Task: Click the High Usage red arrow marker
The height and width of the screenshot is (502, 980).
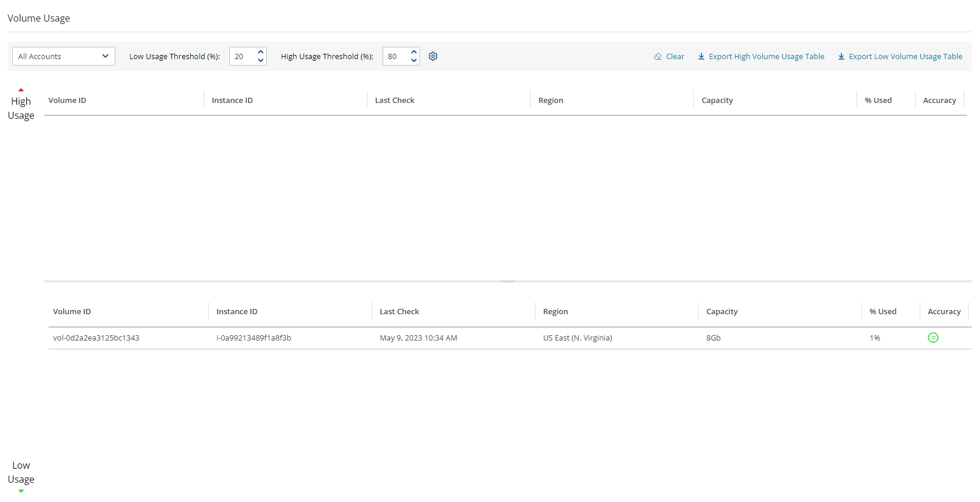Action: pyautogui.click(x=21, y=90)
